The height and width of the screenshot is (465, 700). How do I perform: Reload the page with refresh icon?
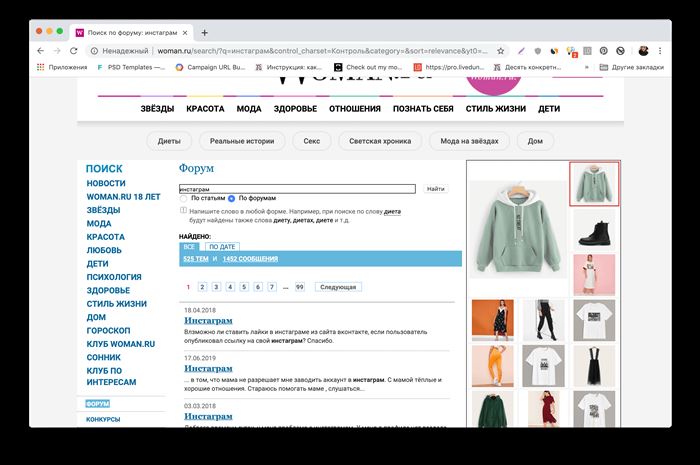click(74, 51)
